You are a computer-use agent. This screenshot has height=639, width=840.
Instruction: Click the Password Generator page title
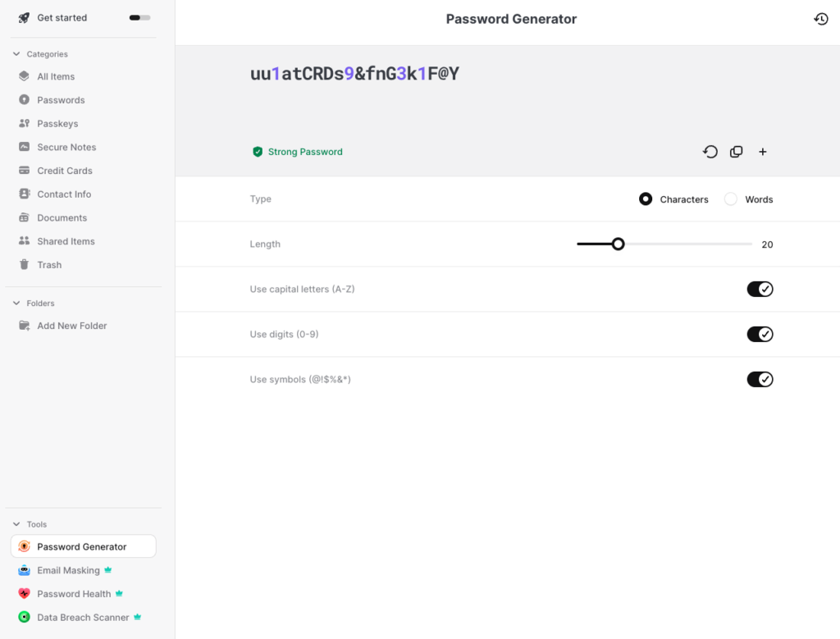coord(511,20)
